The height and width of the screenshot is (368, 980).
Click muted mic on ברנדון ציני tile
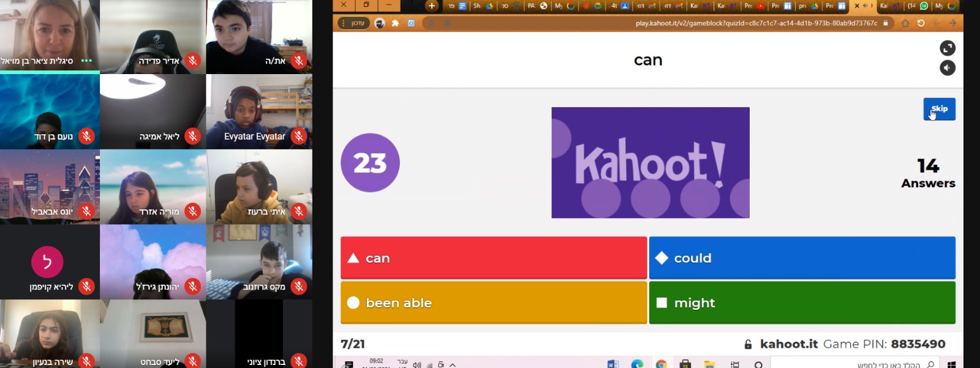point(299,361)
